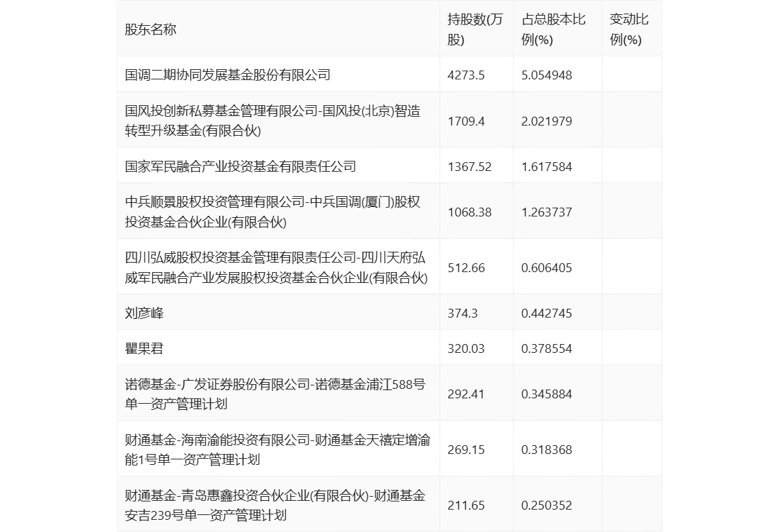The image size is (779, 532).
Task: Click the 股东名称 column header
Action: [151, 30]
